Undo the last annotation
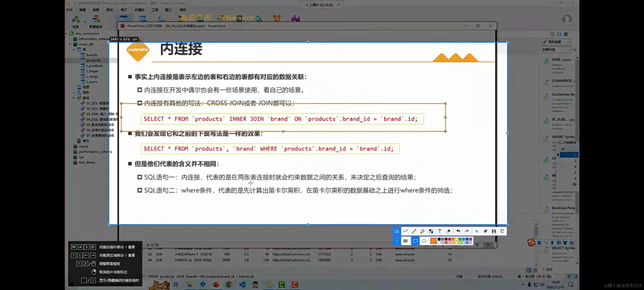 point(458,231)
